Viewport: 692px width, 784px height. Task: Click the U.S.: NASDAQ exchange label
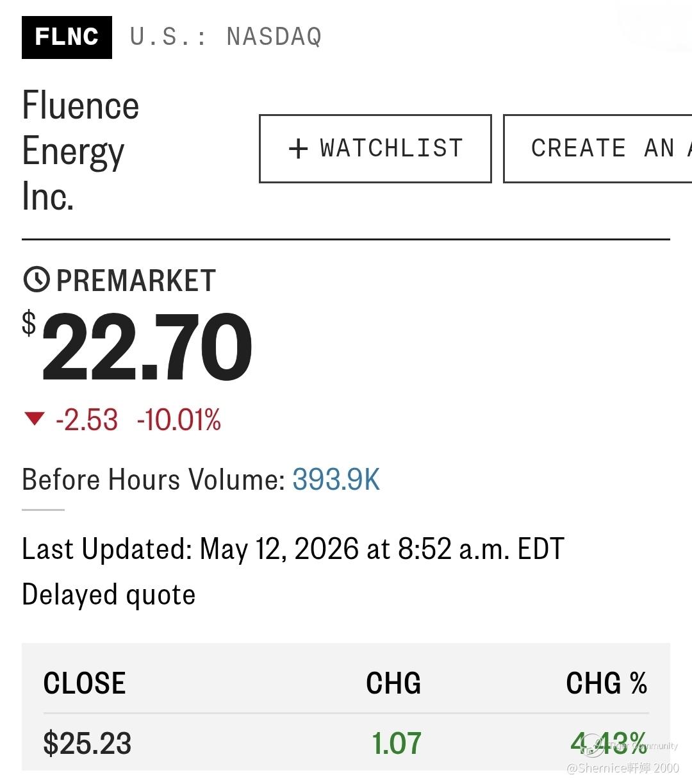point(226,37)
